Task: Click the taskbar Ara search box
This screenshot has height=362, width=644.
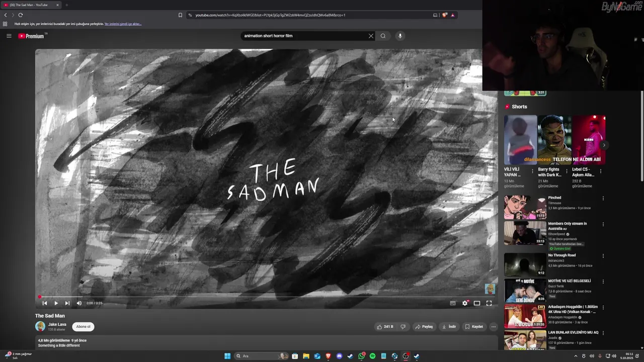Action: coord(261,356)
